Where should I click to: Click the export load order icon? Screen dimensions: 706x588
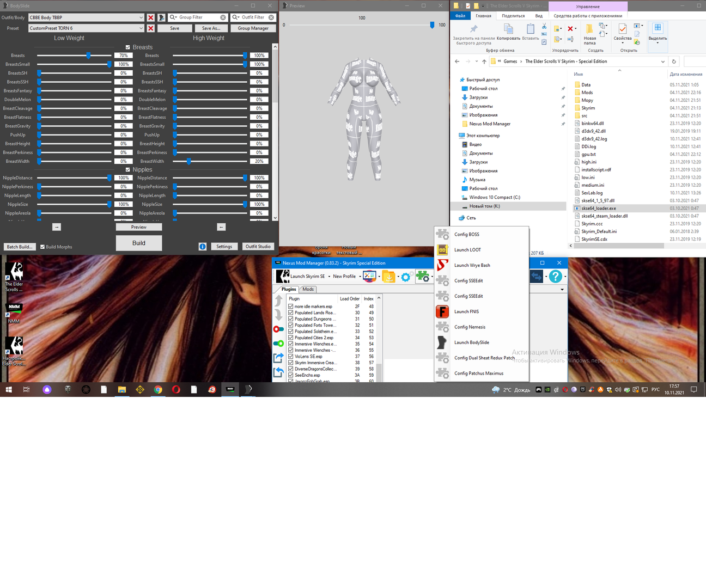[278, 358]
